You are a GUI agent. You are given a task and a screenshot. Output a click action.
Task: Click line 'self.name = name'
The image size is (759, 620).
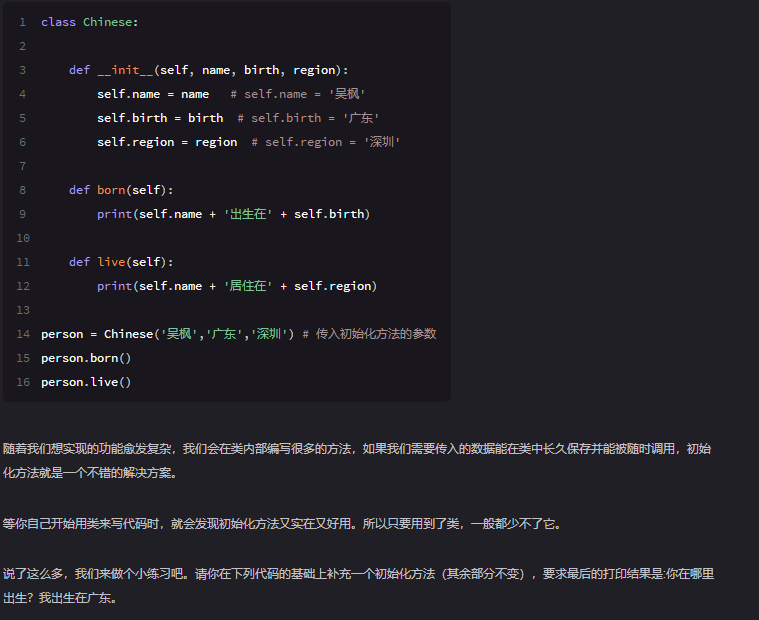(x=153, y=94)
